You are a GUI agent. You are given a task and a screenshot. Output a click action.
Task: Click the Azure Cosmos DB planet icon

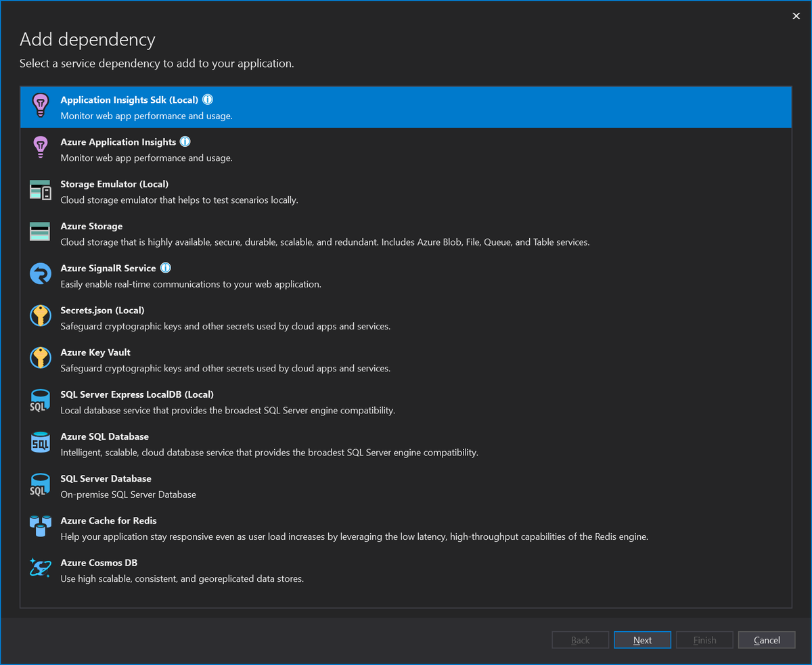(x=41, y=568)
